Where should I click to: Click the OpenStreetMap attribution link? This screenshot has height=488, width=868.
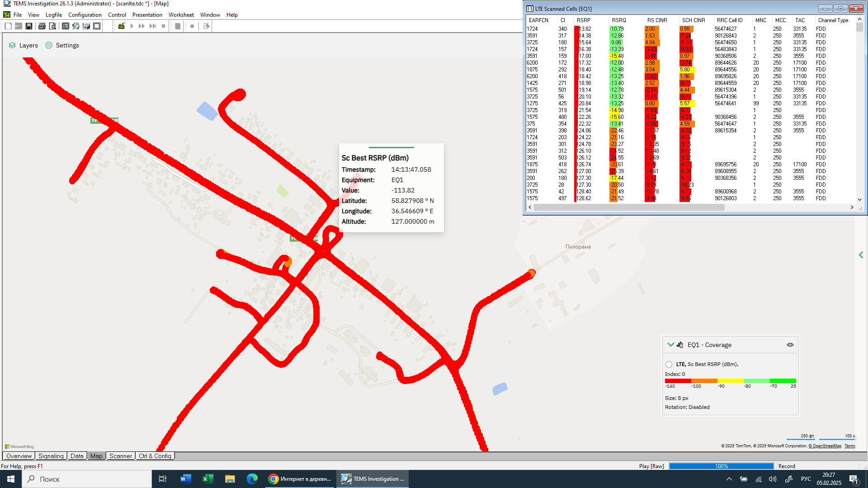pyautogui.click(x=825, y=446)
